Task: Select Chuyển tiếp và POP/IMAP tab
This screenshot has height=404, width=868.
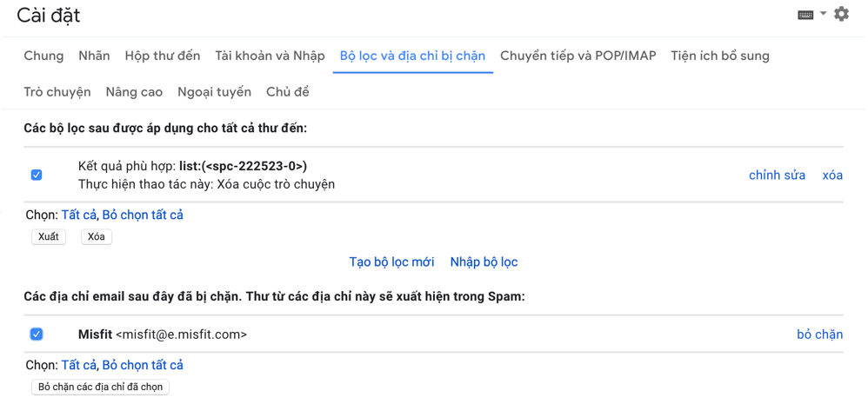Action: (578, 56)
